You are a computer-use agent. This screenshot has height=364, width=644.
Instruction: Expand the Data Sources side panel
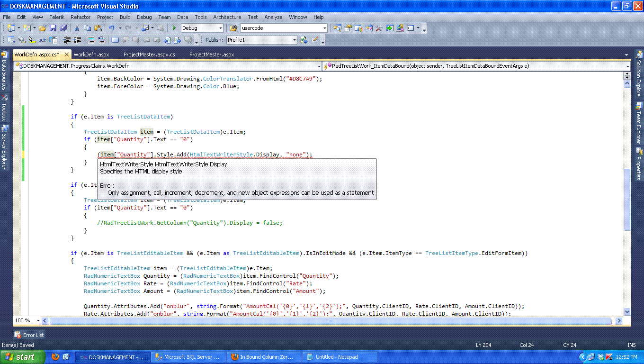point(4,71)
